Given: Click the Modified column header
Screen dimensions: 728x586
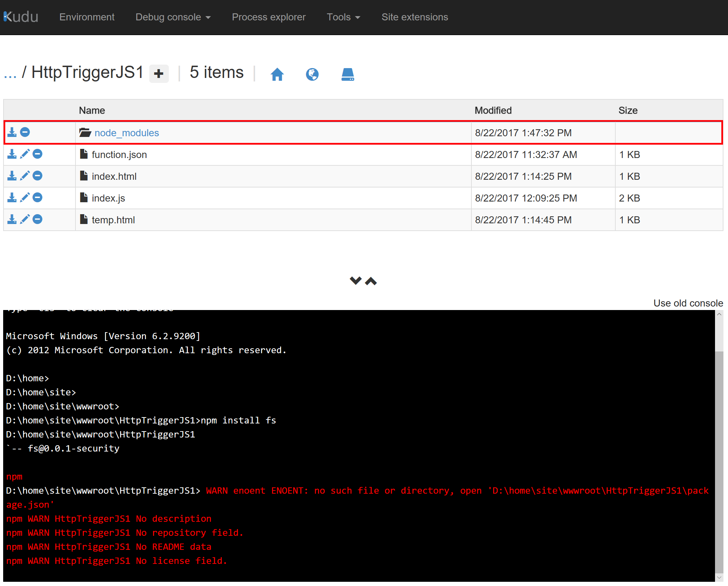Looking at the screenshot, I should pyautogui.click(x=493, y=110).
